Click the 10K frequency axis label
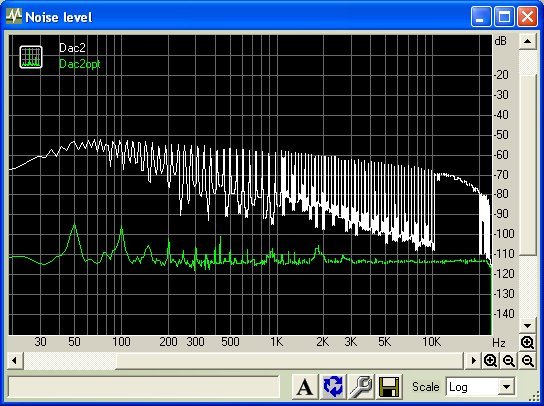The height and width of the screenshot is (406, 544). [x=431, y=342]
